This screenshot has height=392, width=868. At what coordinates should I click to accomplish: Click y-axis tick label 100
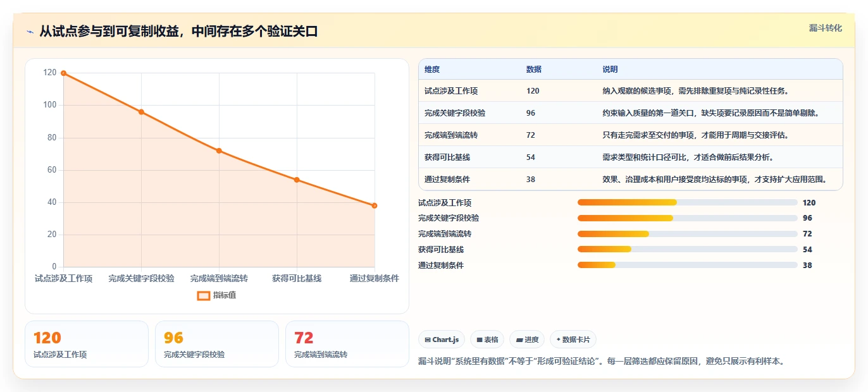(x=49, y=105)
